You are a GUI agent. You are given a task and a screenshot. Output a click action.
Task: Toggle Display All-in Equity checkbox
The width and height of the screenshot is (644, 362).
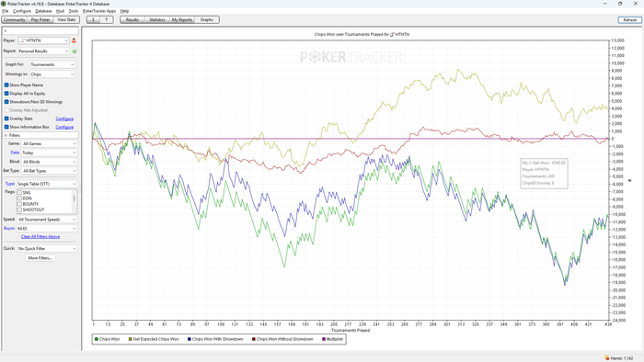coord(6,94)
